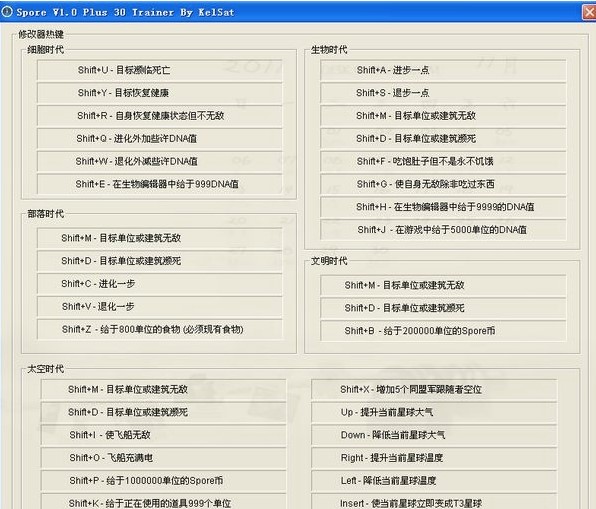Click 'Shift+E - 在生物编辑器中给于999DNA值'
Viewport: 596px width, 509px height.
160,184
